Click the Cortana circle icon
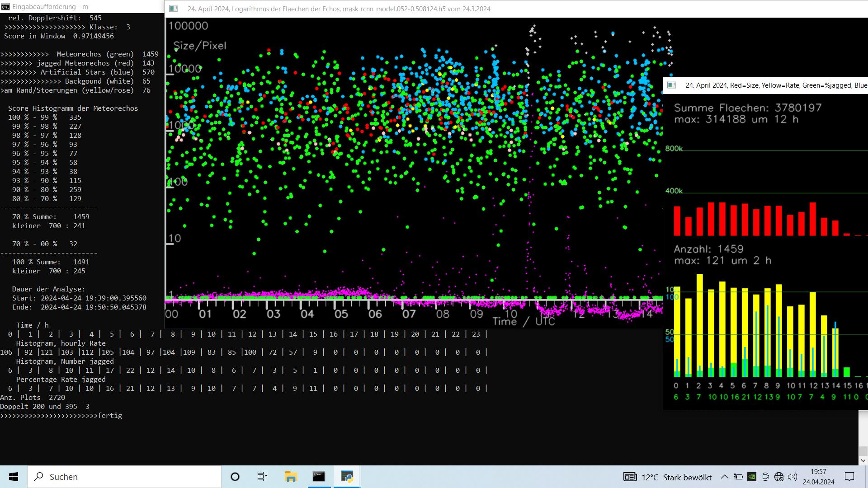The image size is (868, 488). pos(235,477)
